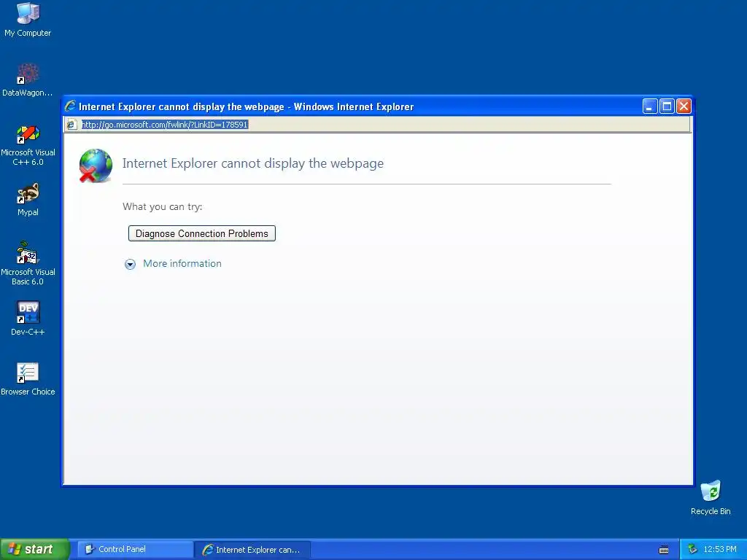The width and height of the screenshot is (747, 560).
Task: Click the Internet Explorer window title bar text
Action: (x=247, y=106)
